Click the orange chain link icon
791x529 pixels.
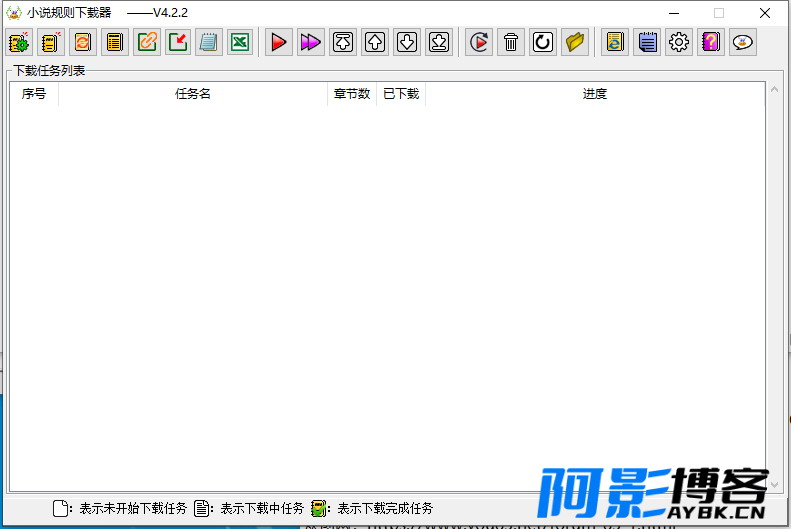point(147,42)
